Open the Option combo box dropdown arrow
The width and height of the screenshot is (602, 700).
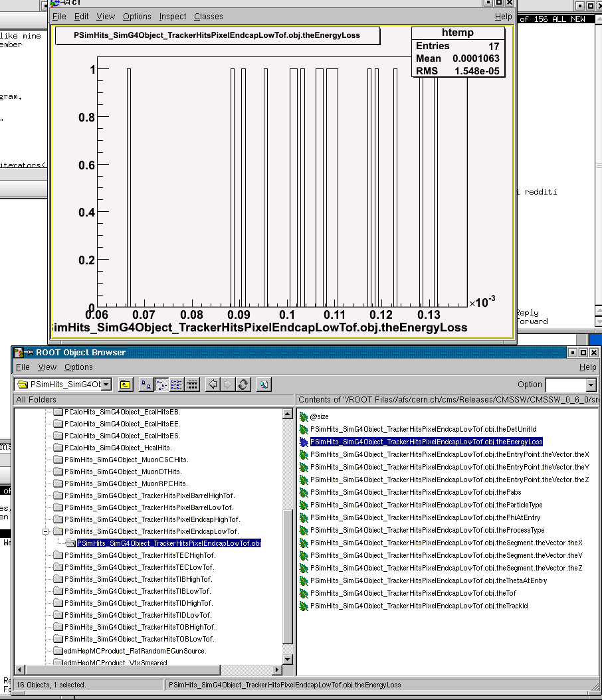[591, 385]
